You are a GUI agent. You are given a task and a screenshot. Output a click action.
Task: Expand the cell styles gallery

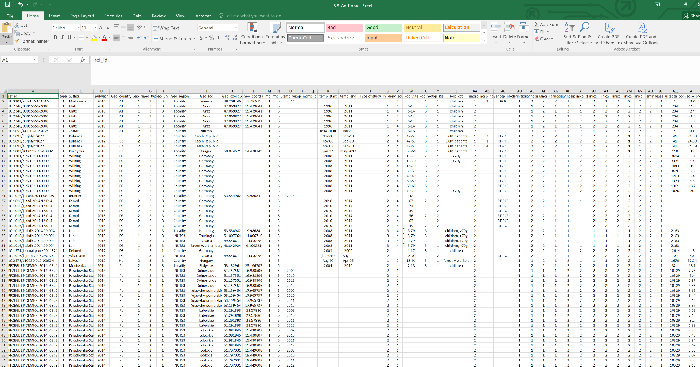point(484,41)
